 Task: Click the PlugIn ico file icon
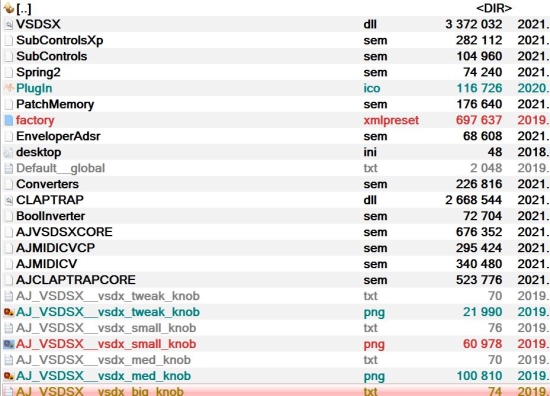point(9,88)
